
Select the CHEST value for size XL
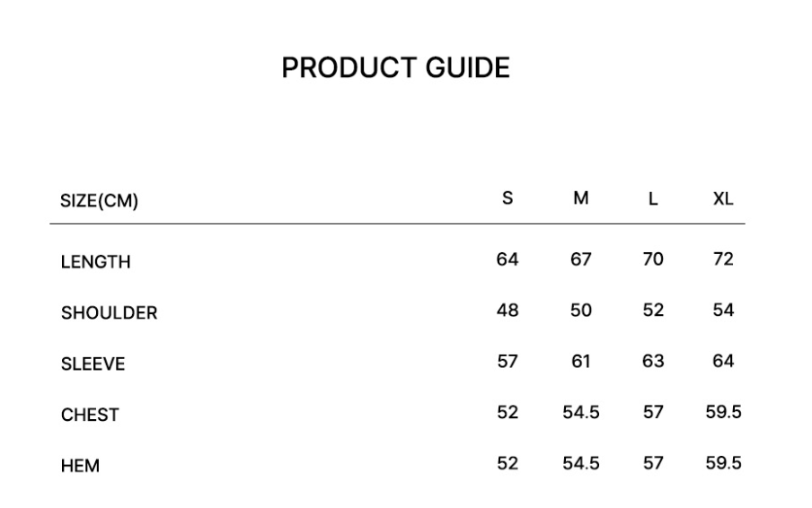(723, 413)
